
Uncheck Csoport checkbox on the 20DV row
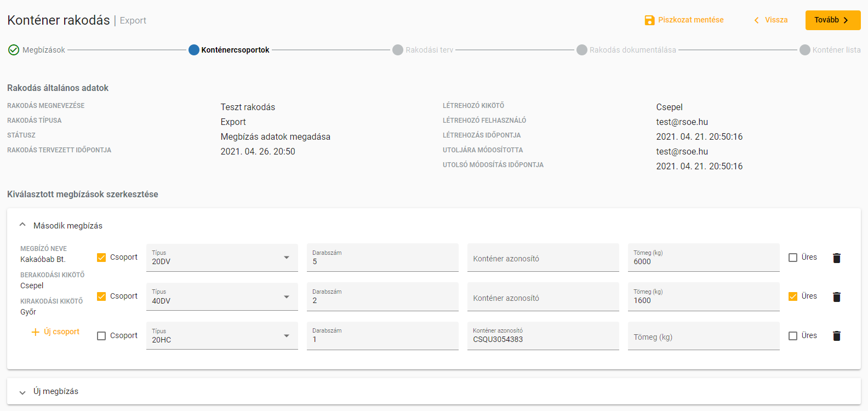tap(101, 258)
